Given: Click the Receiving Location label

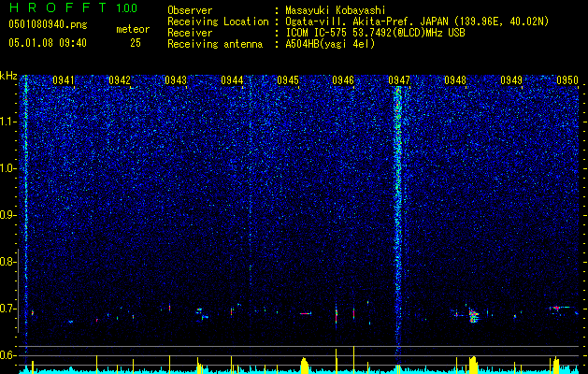Looking at the screenshot, I should [218, 22].
